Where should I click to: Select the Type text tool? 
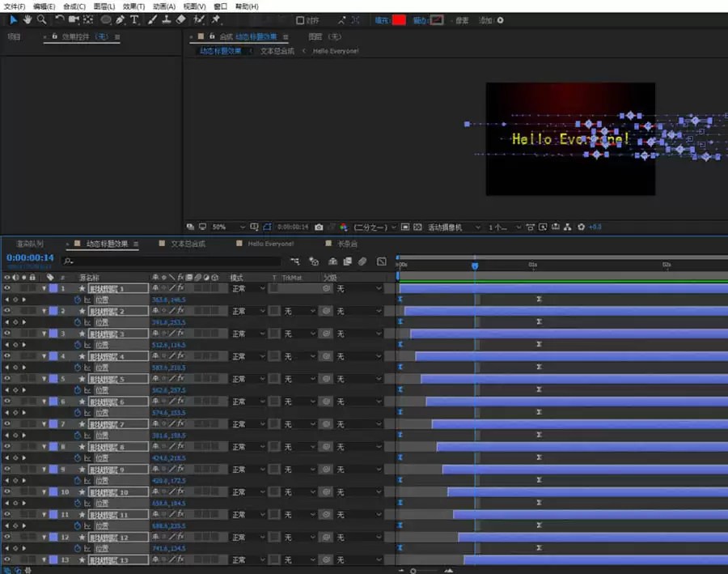point(134,19)
